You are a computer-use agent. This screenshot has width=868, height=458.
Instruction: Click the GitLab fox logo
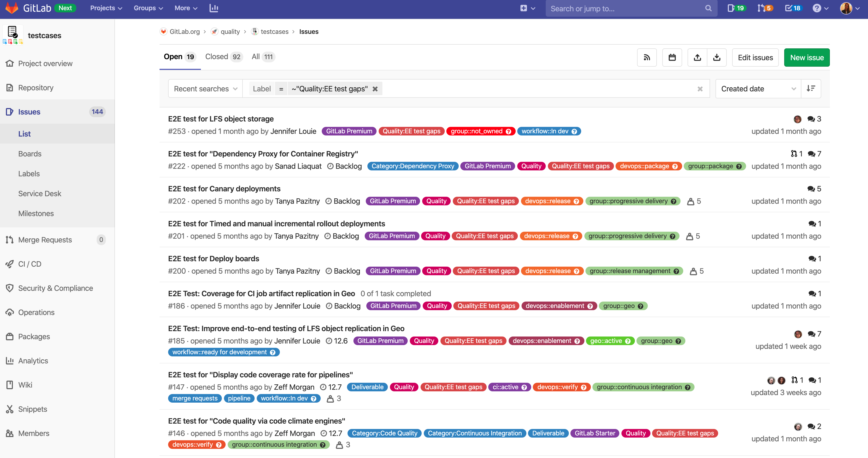coord(12,8)
